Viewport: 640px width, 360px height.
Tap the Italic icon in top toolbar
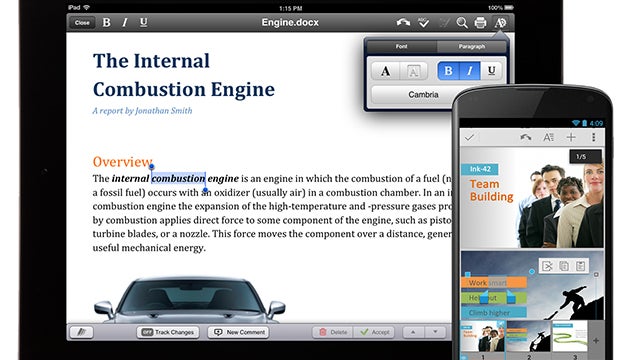(x=125, y=22)
